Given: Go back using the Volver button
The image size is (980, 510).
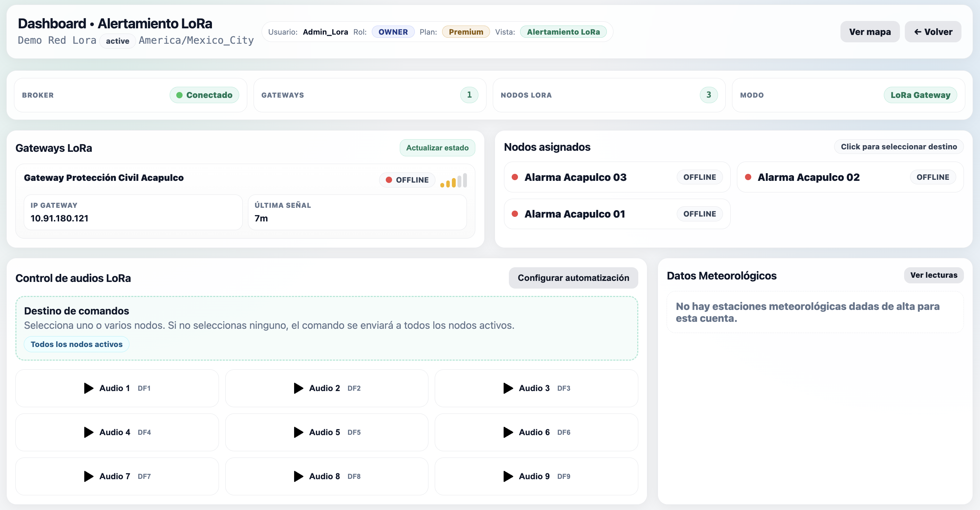Looking at the screenshot, I should (933, 31).
